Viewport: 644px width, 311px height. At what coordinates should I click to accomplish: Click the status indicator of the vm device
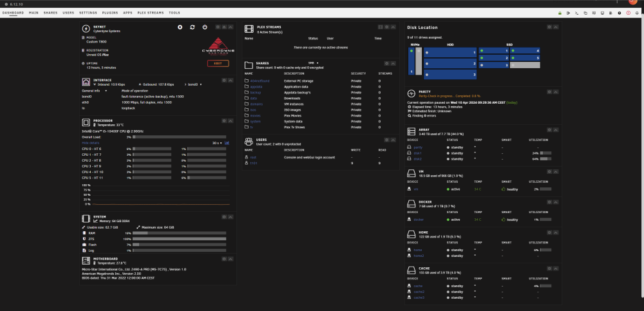(x=448, y=189)
